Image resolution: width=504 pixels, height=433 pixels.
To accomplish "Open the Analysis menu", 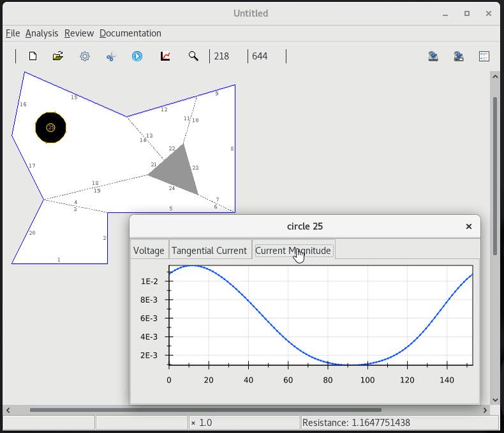I will pos(41,33).
